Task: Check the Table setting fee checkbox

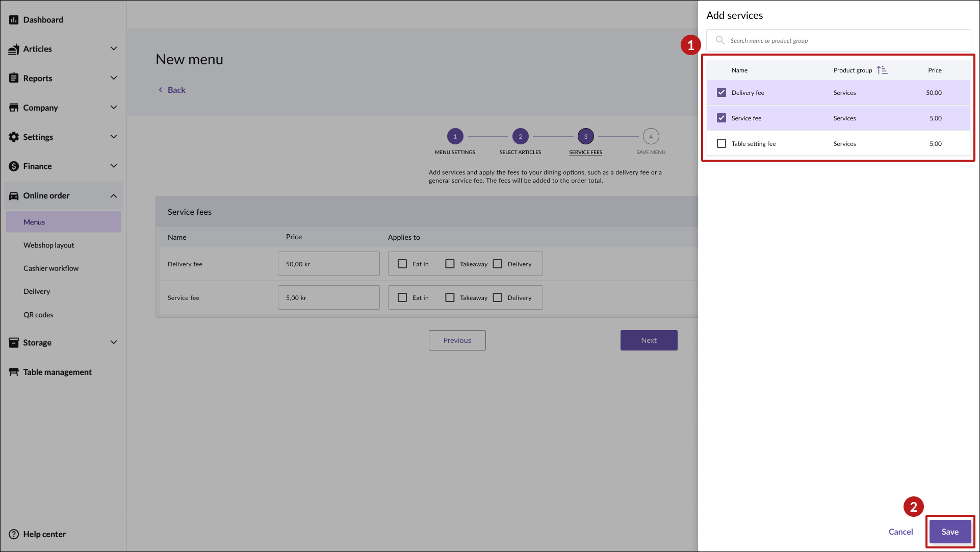Action: (721, 143)
